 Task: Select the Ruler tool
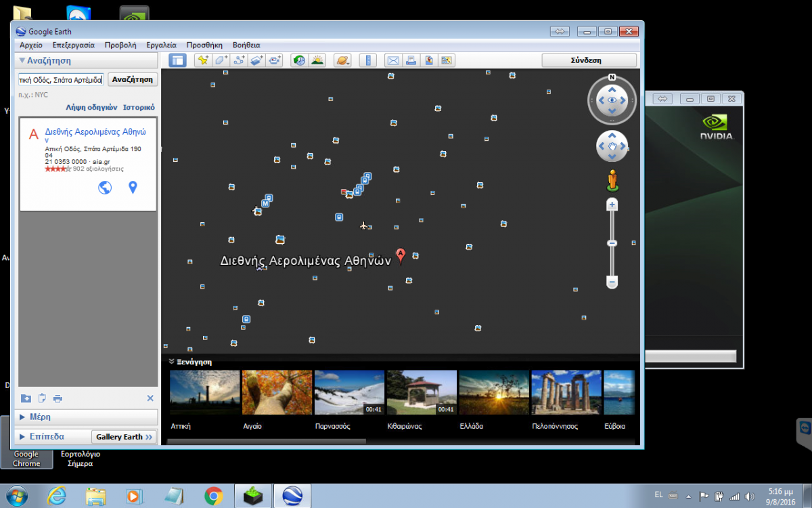tap(368, 60)
